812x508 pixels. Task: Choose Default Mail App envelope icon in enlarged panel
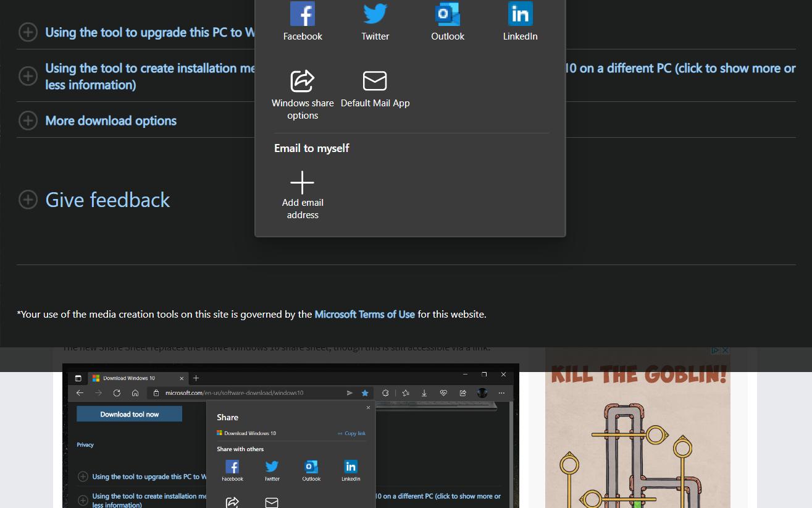(375, 81)
